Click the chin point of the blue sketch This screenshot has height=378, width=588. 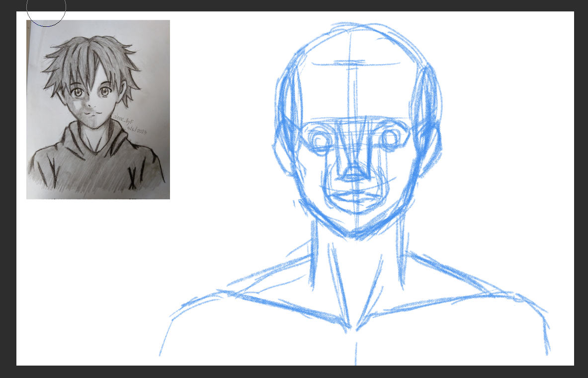(355, 232)
